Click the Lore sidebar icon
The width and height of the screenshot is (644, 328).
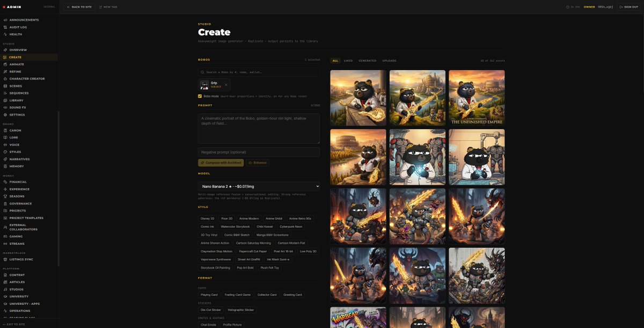pos(5,137)
